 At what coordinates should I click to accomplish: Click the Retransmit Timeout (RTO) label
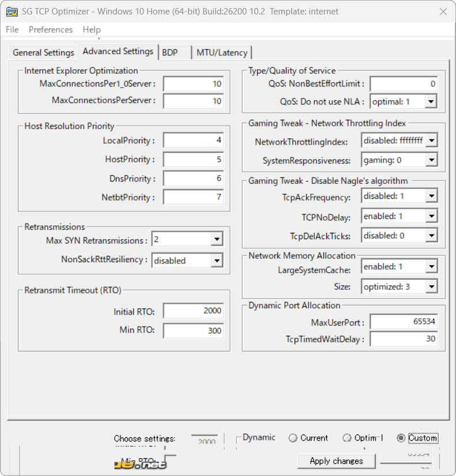tap(73, 290)
